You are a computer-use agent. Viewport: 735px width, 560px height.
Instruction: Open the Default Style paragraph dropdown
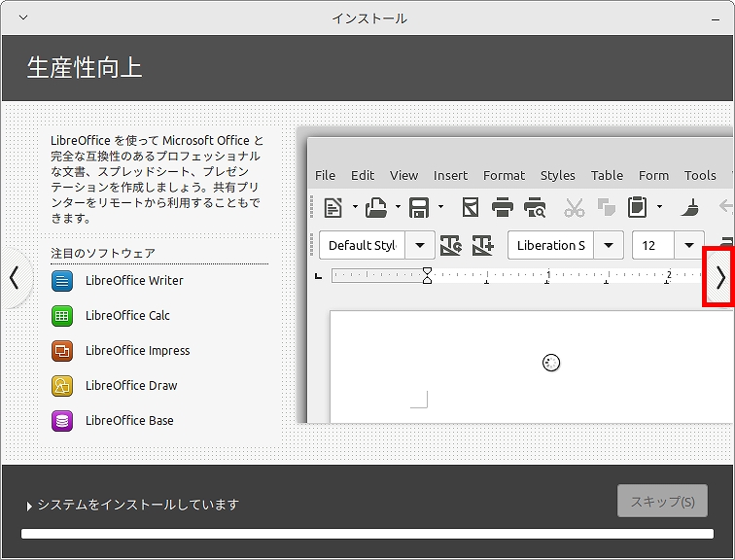click(x=420, y=245)
